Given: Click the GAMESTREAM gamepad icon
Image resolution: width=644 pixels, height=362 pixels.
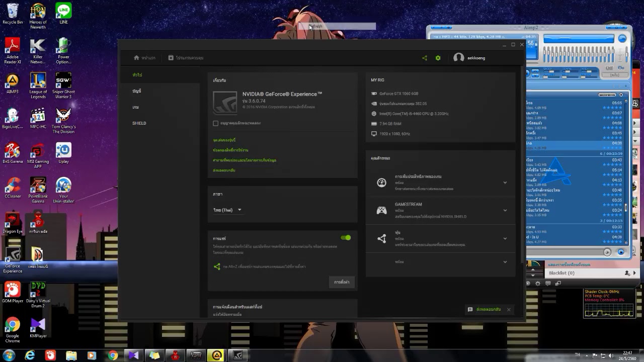Looking at the screenshot, I should [382, 211].
